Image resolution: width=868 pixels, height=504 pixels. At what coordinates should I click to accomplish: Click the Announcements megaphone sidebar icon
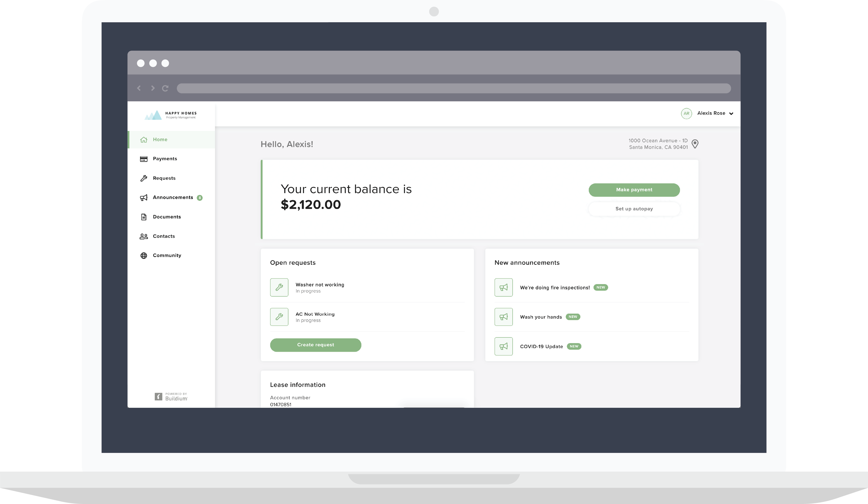coord(143,197)
